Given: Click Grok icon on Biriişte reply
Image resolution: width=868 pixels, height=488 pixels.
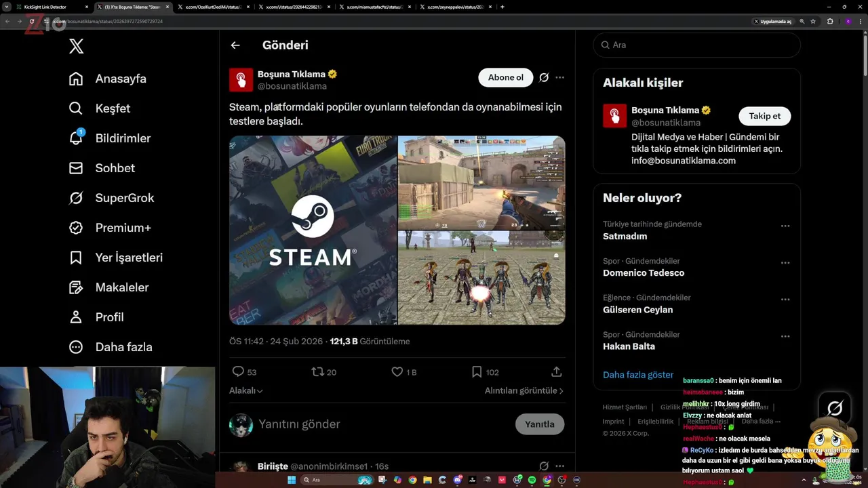Looking at the screenshot, I should pyautogui.click(x=544, y=466).
